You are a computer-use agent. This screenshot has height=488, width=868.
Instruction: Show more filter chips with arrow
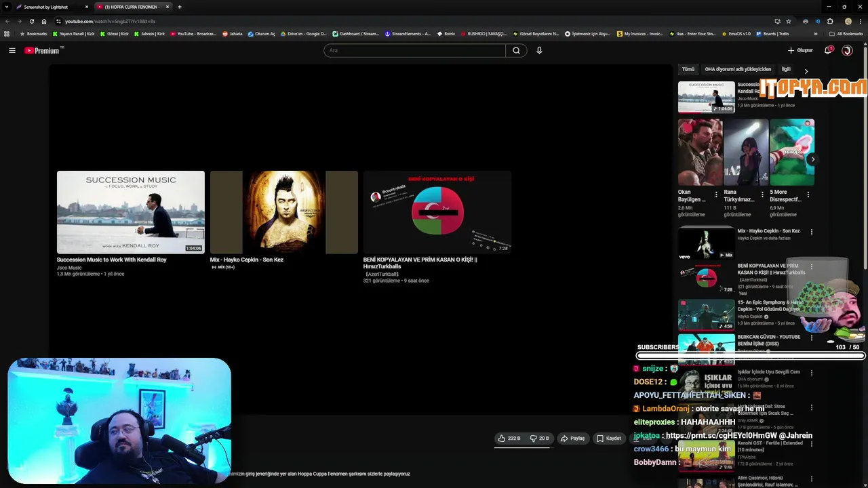(x=806, y=71)
